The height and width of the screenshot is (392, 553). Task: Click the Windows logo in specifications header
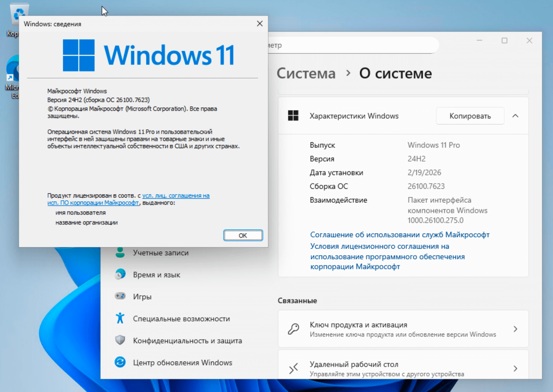[293, 116]
